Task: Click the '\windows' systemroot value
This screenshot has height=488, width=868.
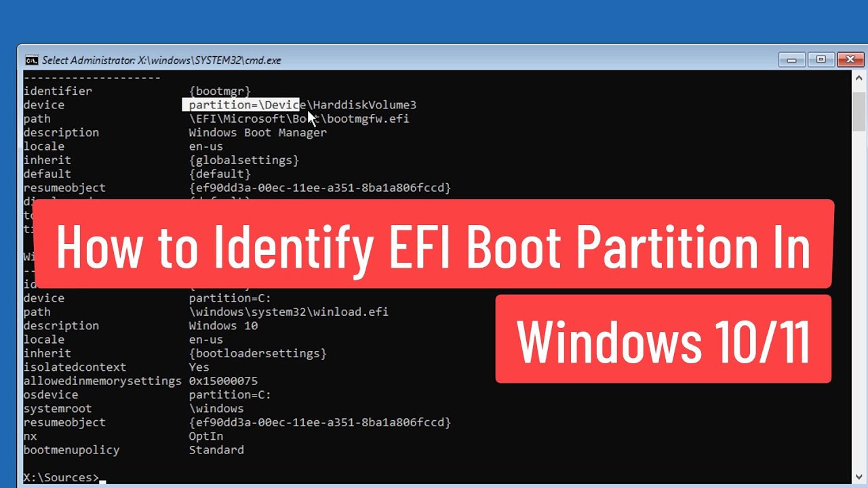Action: (x=216, y=409)
